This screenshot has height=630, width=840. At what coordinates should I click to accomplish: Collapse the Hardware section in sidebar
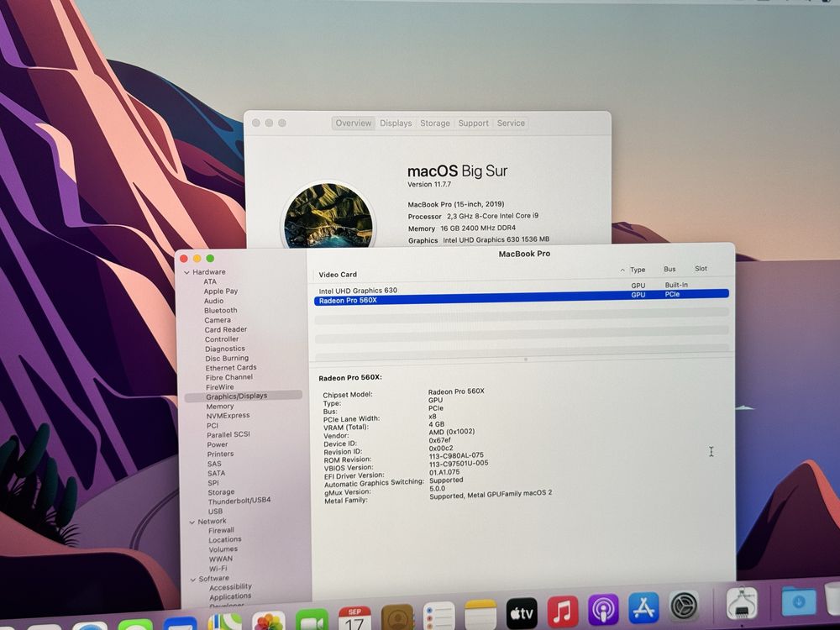point(187,272)
